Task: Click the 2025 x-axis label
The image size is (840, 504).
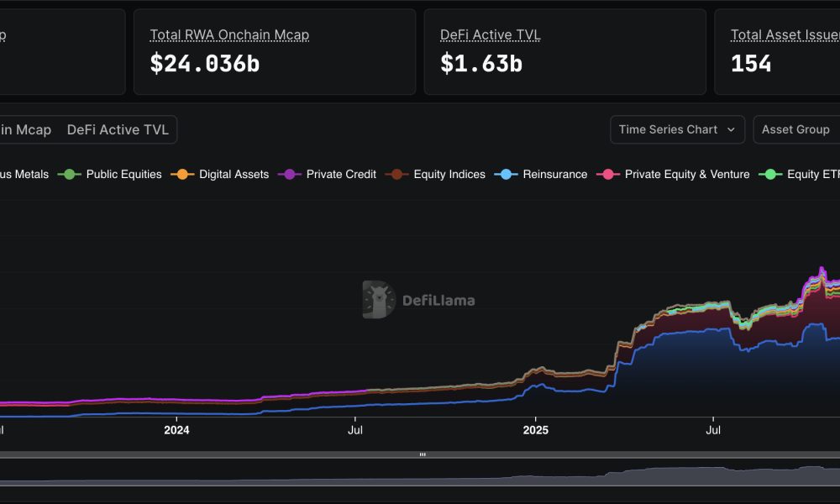Action: [x=537, y=430]
